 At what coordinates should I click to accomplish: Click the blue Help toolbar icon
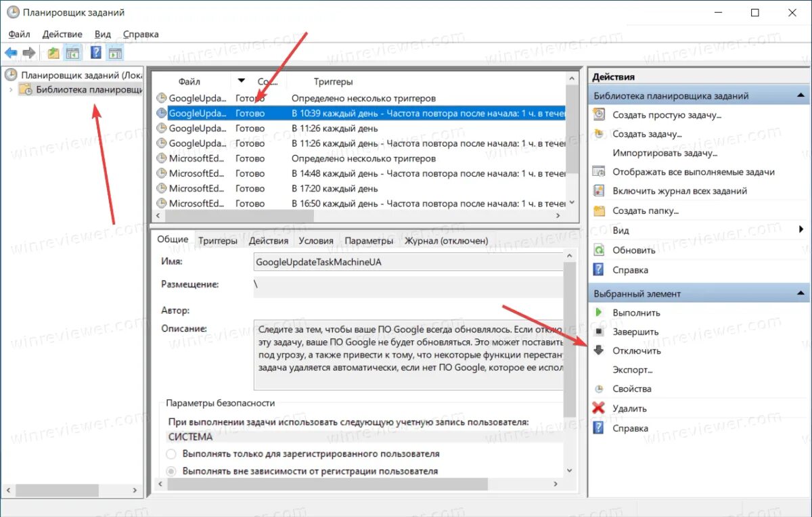tap(96, 53)
